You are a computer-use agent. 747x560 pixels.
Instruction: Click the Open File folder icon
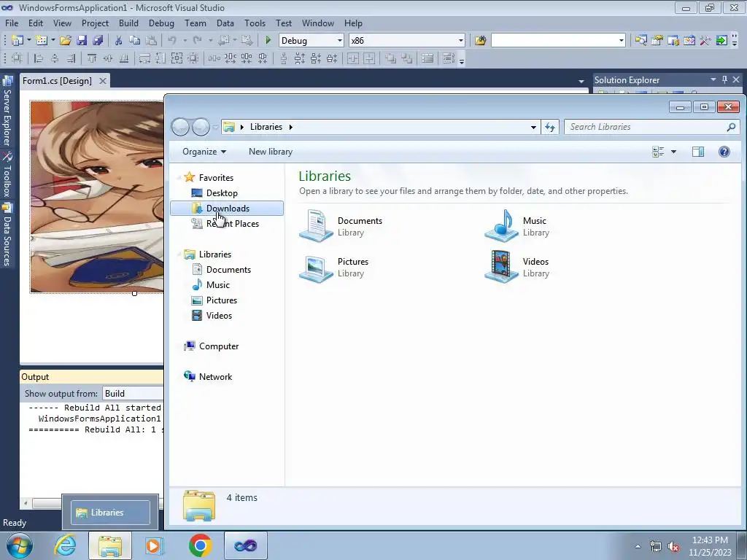[x=66, y=41]
